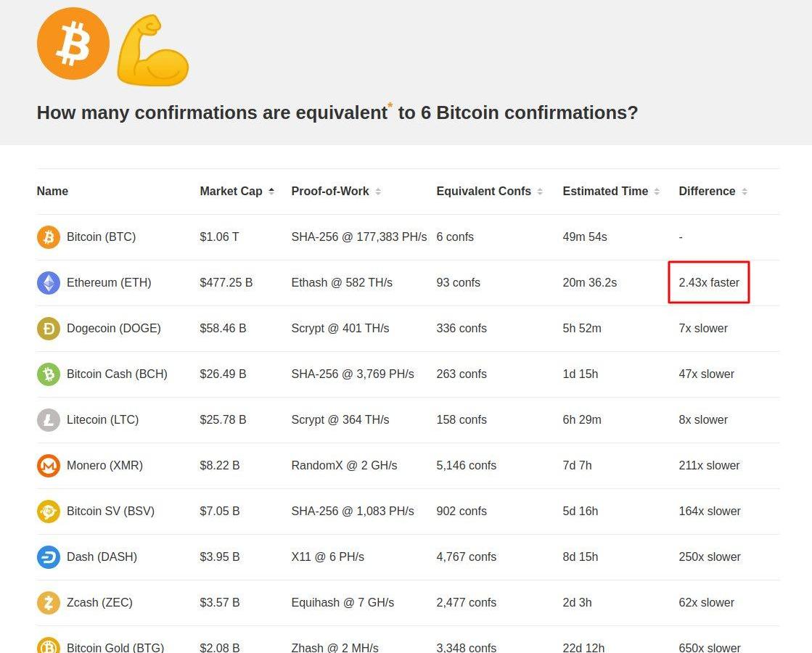Click the Bitcoin SV coin icon
The image size is (812, 653).
pos(49,512)
